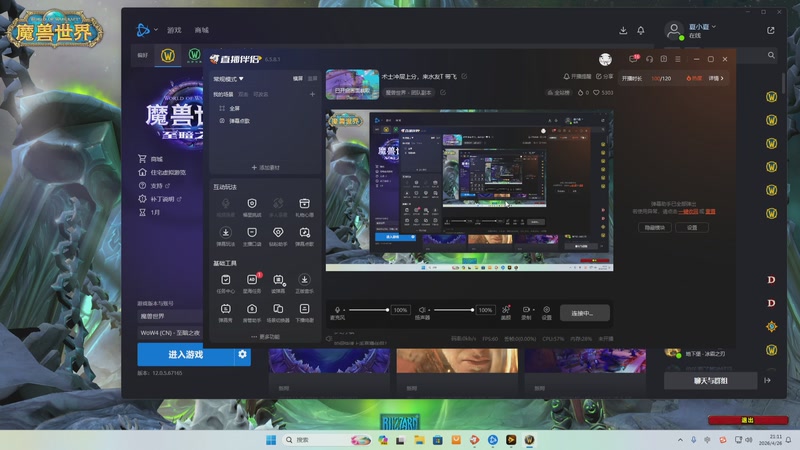
Task: Open 魔兽世界 game account dropdown
Action: click(x=170, y=316)
